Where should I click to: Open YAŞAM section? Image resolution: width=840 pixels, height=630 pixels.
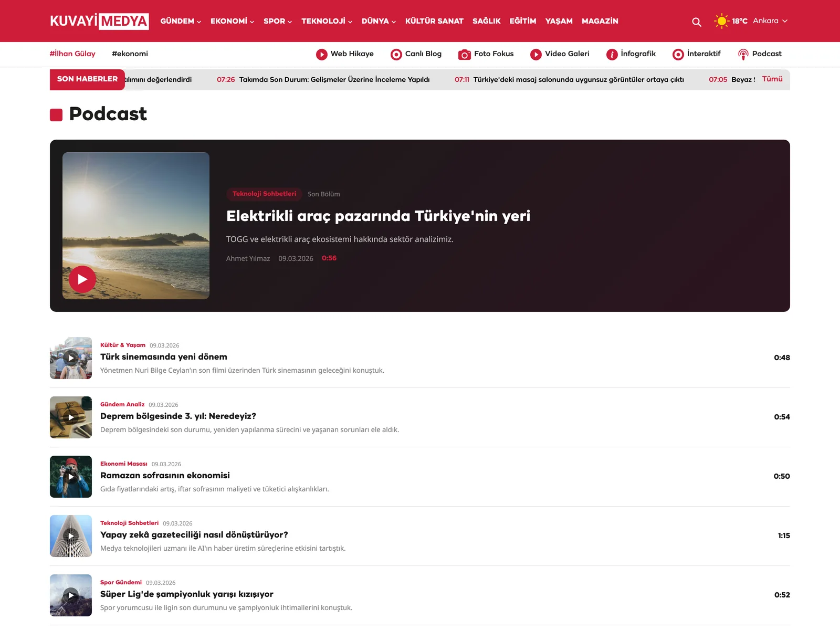(x=559, y=21)
